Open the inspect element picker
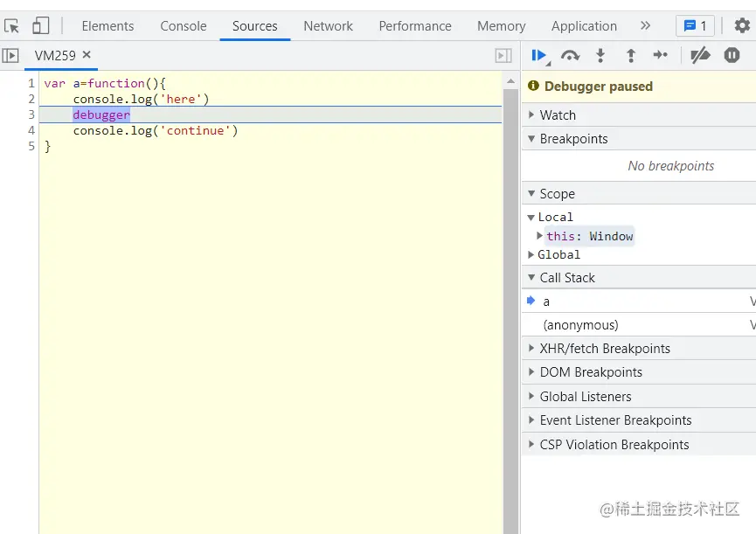Viewport: 756px width, 534px height. (x=12, y=26)
